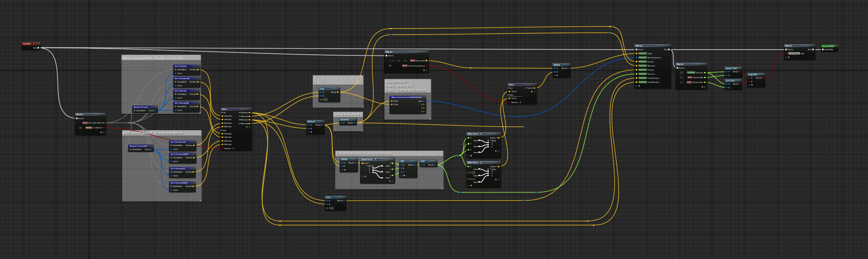The height and width of the screenshot is (259, 868).
Task: Click the Coord output pin of Random Tri Coord 001
Action: 151,149
